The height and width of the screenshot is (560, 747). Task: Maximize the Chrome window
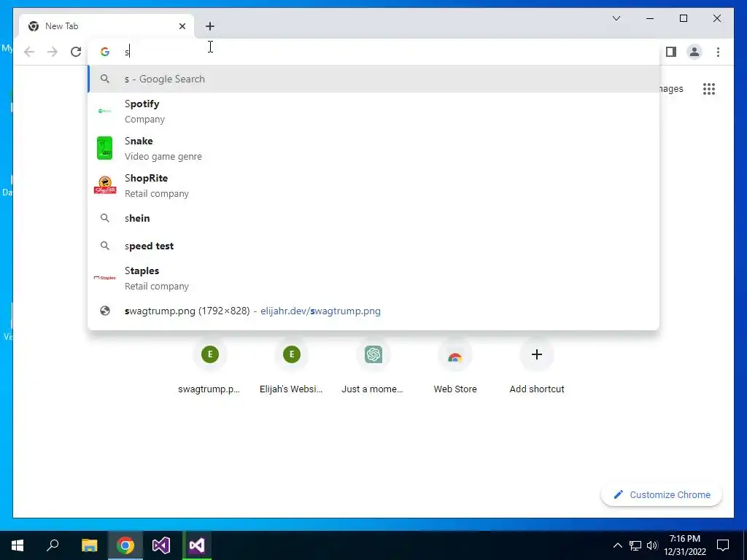[683, 18]
